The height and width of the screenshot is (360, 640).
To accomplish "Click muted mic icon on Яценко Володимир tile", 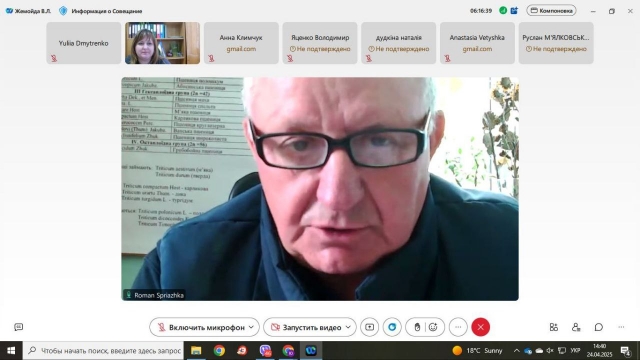I will point(290,58).
